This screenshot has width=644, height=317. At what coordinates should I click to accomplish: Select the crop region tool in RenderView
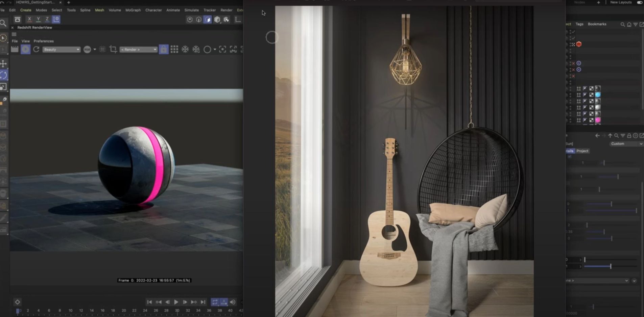point(112,49)
